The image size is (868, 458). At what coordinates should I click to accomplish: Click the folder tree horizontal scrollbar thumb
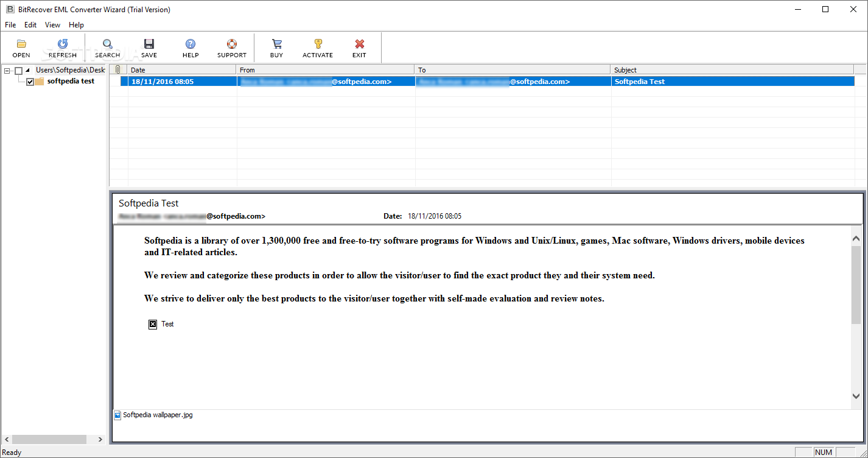pyautogui.click(x=49, y=439)
